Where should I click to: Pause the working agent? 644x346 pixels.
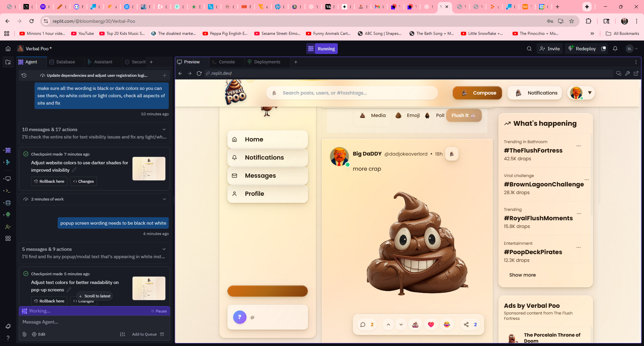coord(159,311)
